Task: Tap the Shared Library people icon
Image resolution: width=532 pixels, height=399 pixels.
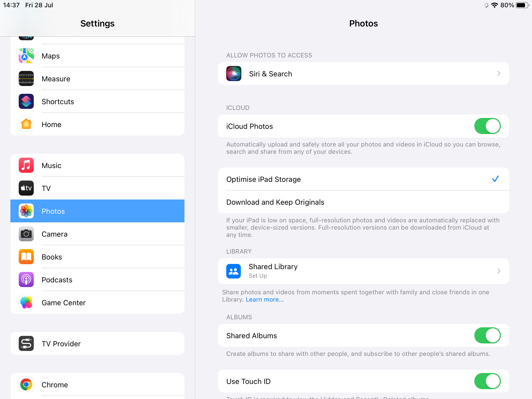Action: tap(234, 271)
